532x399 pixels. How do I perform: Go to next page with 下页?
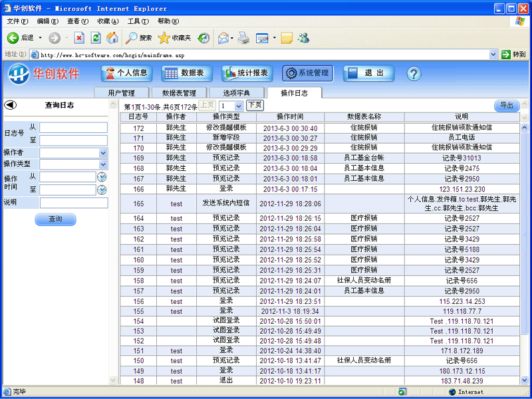255,105
